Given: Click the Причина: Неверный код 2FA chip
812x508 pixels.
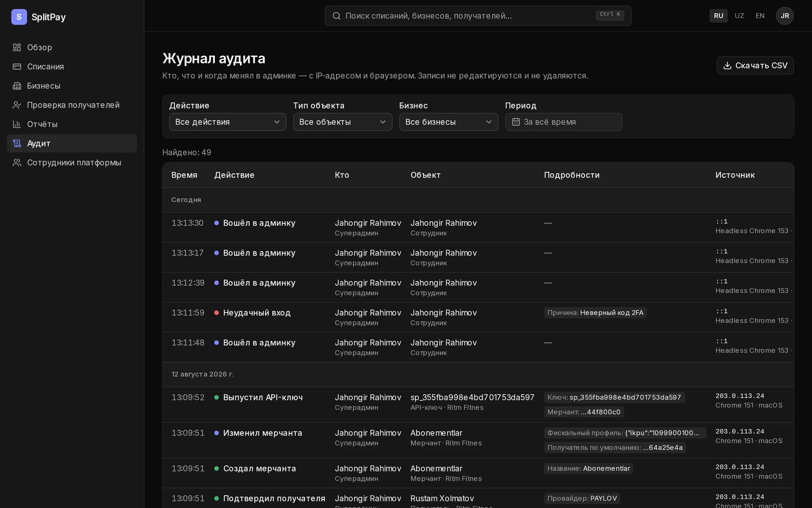Looking at the screenshot, I should click(x=595, y=313).
